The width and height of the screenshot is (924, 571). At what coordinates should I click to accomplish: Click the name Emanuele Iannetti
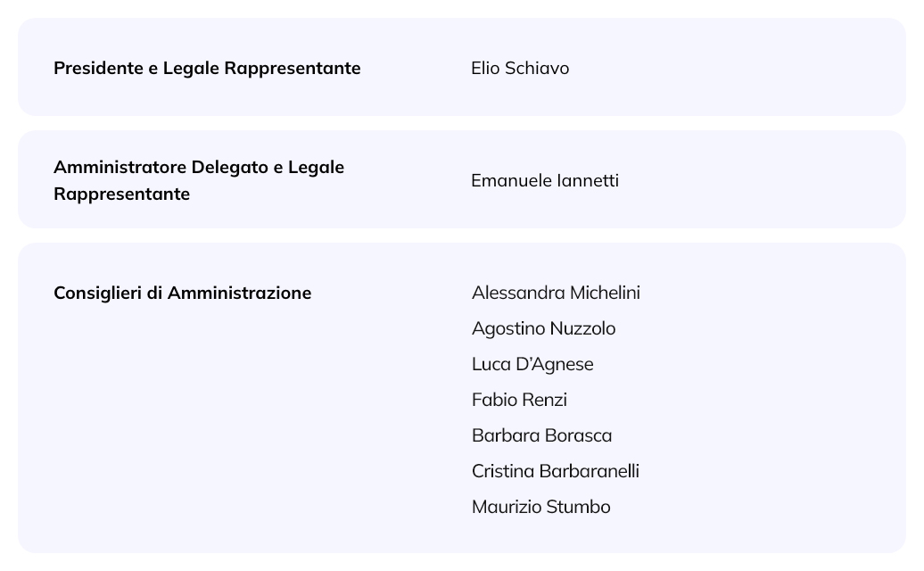[544, 181]
